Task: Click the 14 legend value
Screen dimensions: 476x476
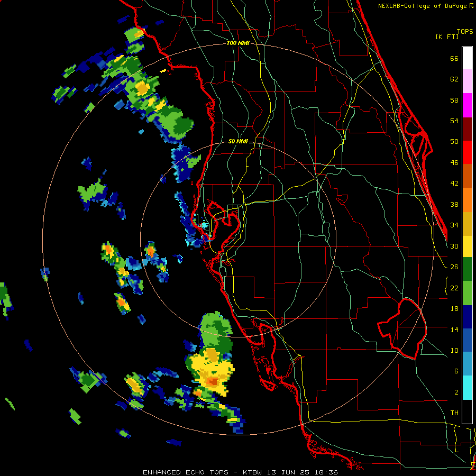Action: pyautogui.click(x=454, y=329)
